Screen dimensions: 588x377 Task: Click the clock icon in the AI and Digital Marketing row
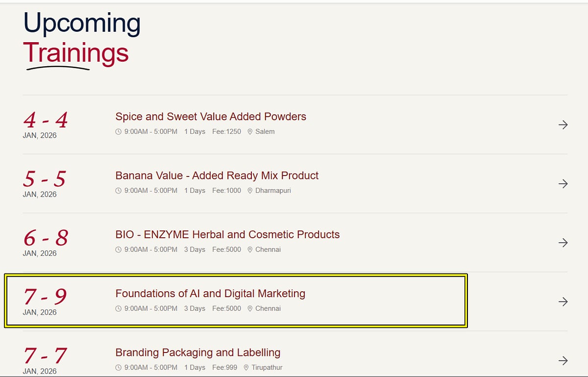point(118,308)
